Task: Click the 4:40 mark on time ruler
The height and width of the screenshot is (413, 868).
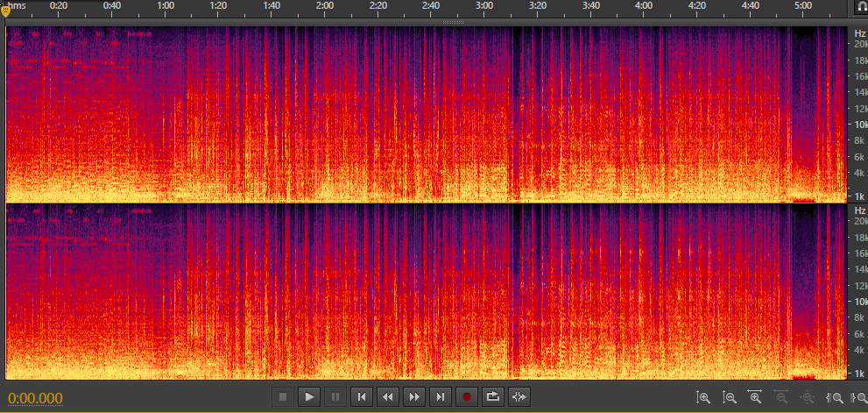Action: [x=750, y=5]
